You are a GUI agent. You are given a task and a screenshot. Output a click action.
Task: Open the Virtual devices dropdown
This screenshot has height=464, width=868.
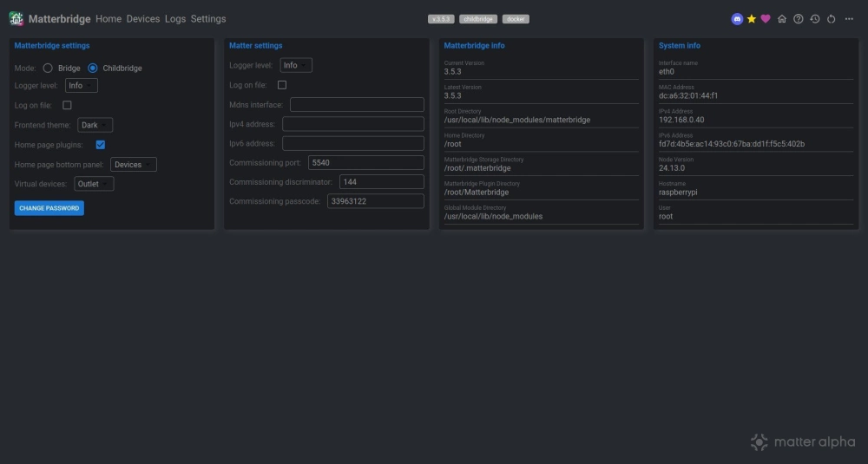tap(94, 184)
